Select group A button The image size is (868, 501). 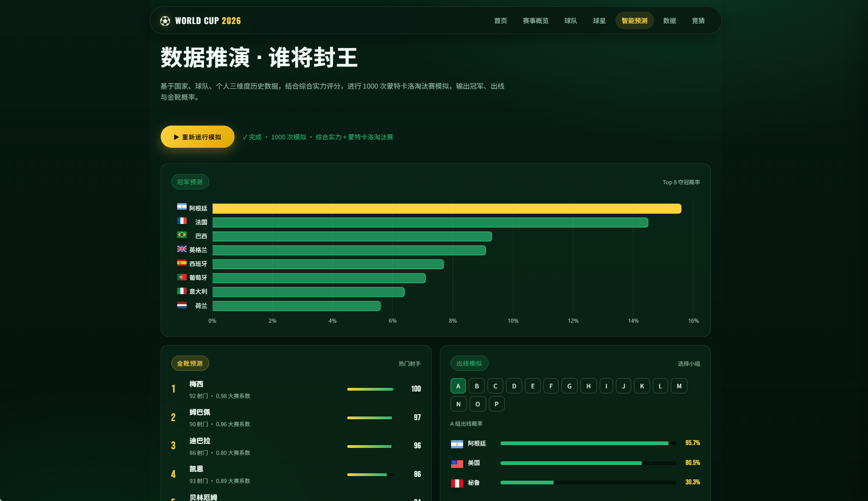458,386
